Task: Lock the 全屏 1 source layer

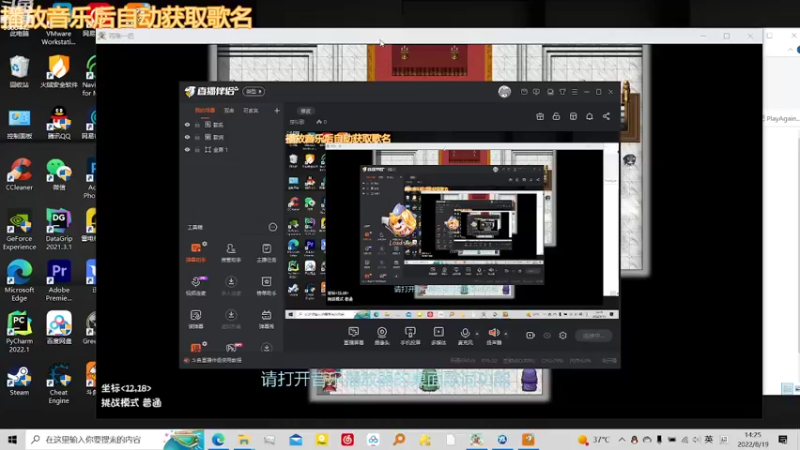Action: 197,149
